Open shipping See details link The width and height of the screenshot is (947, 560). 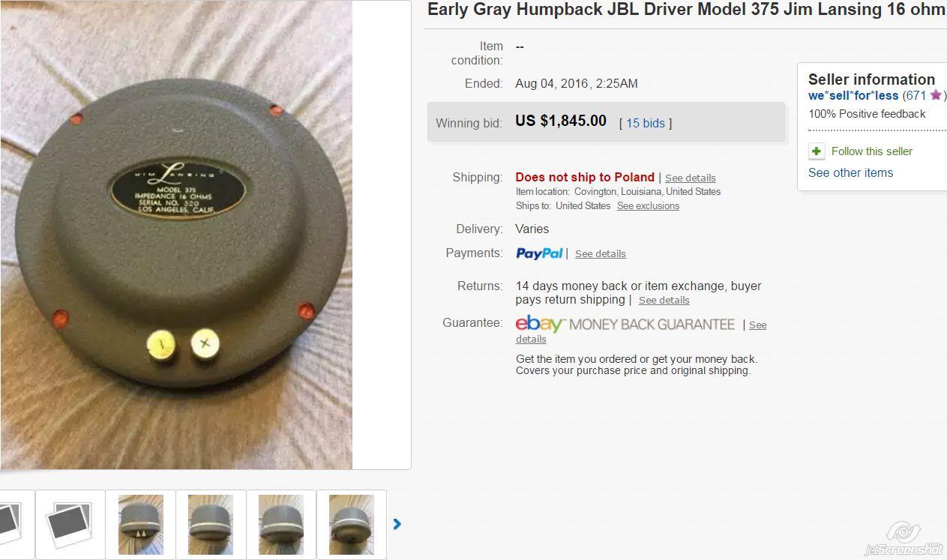click(690, 178)
